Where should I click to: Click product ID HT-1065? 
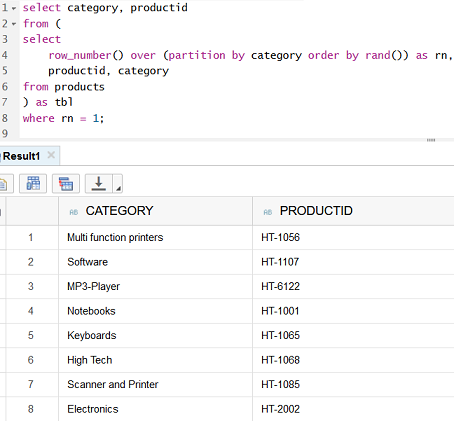point(280,335)
